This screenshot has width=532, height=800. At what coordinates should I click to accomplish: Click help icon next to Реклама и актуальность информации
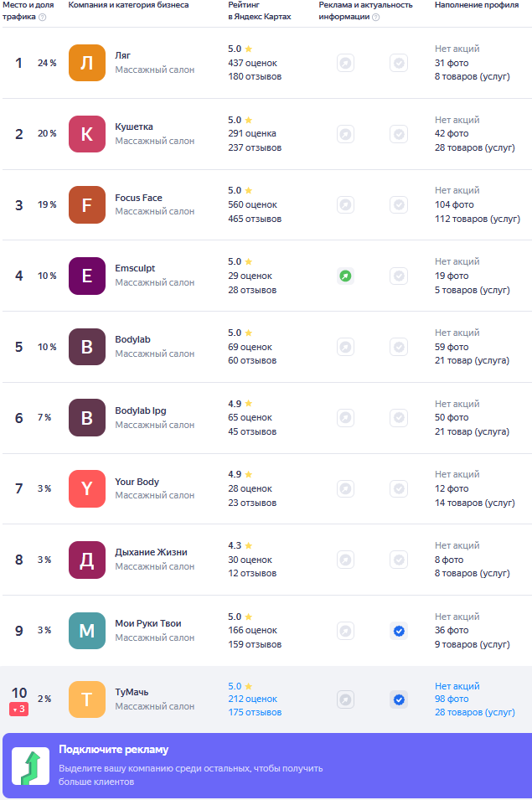pyautogui.click(x=376, y=17)
